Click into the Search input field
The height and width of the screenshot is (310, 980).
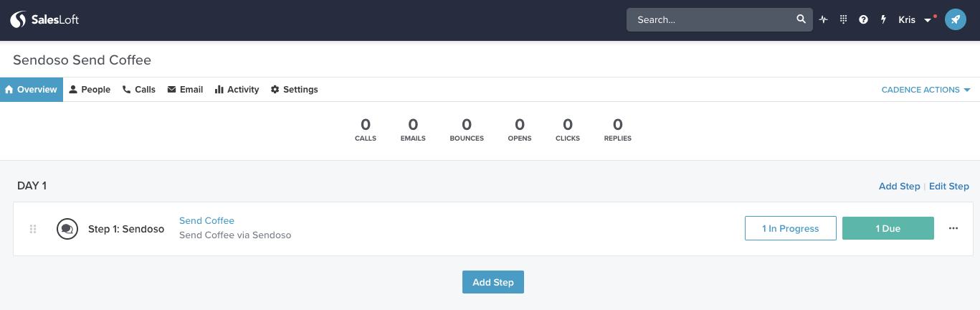click(x=710, y=20)
